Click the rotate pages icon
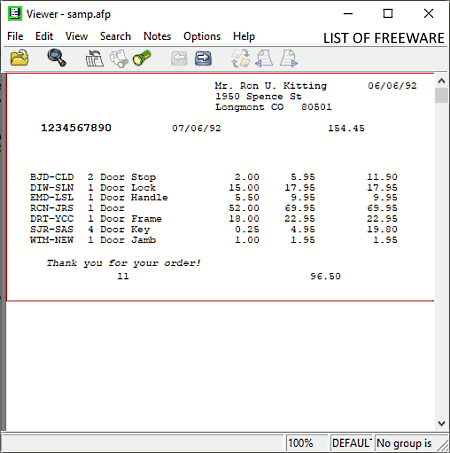The height and width of the screenshot is (453, 450). point(241,58)
